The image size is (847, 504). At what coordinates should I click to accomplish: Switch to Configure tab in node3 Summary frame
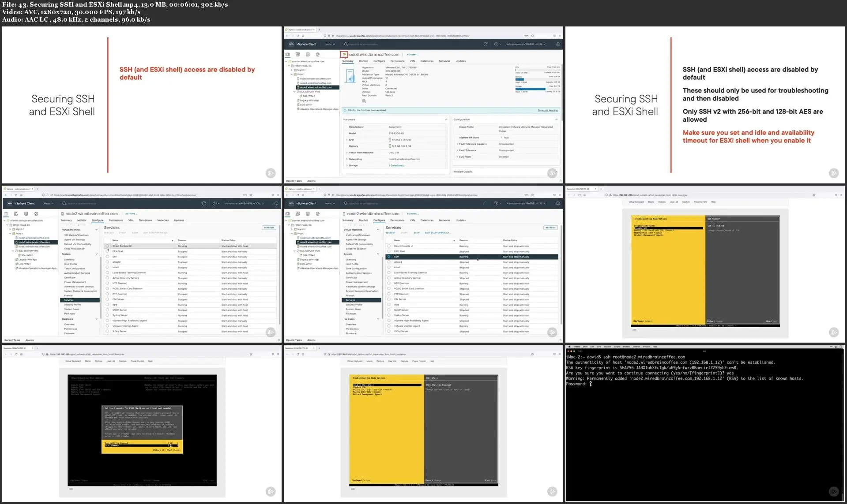379,61
